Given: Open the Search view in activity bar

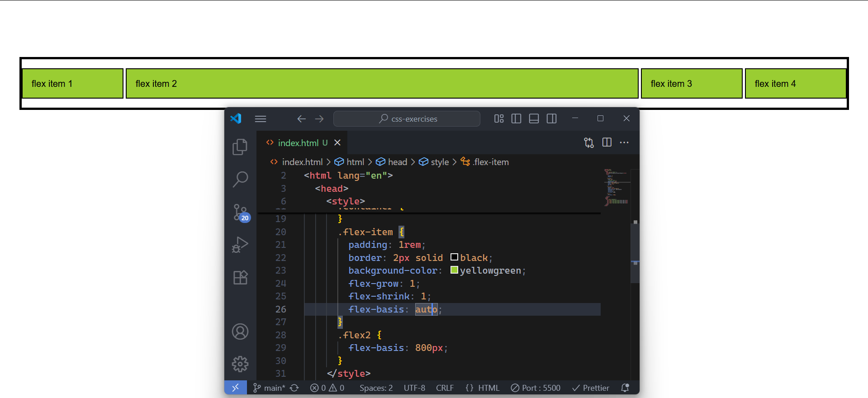Looking at the screenshot, I should 240,180.
